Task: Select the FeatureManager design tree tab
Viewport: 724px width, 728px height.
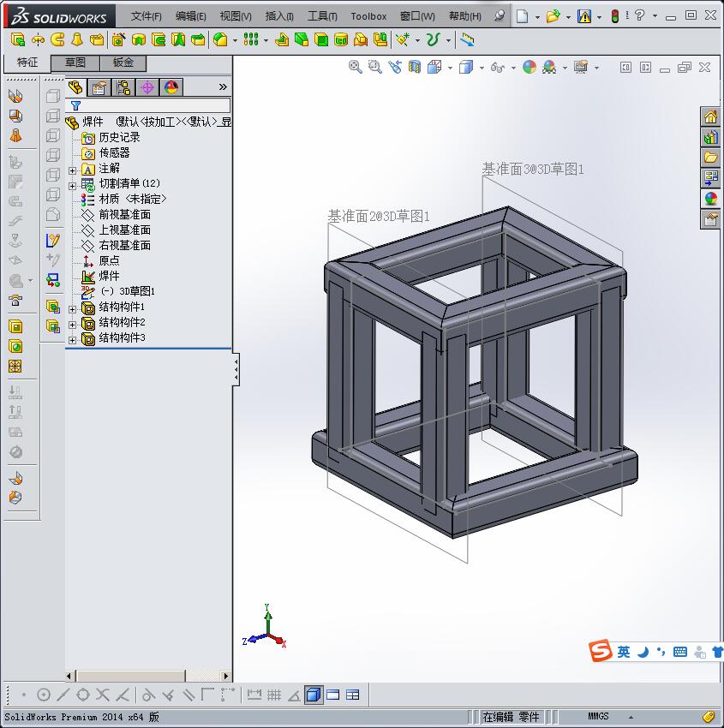Action: 75,87
